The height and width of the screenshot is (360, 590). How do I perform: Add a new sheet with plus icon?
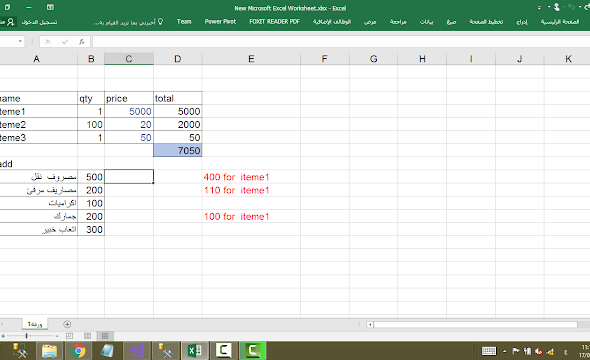tap(67, 324)
